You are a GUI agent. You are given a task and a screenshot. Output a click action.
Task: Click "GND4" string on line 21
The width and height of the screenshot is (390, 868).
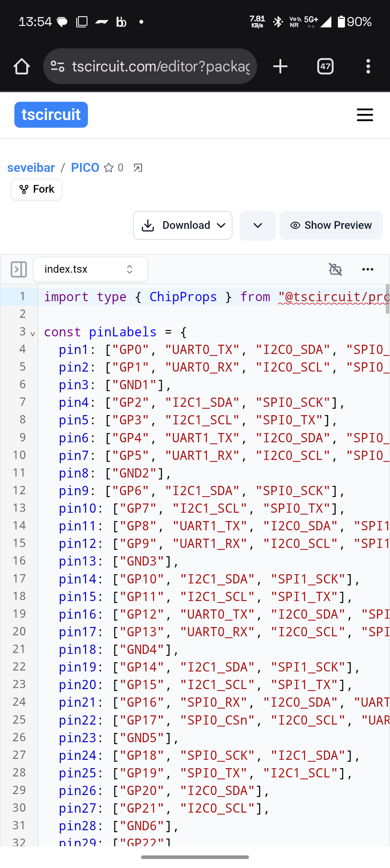point(142,649)
